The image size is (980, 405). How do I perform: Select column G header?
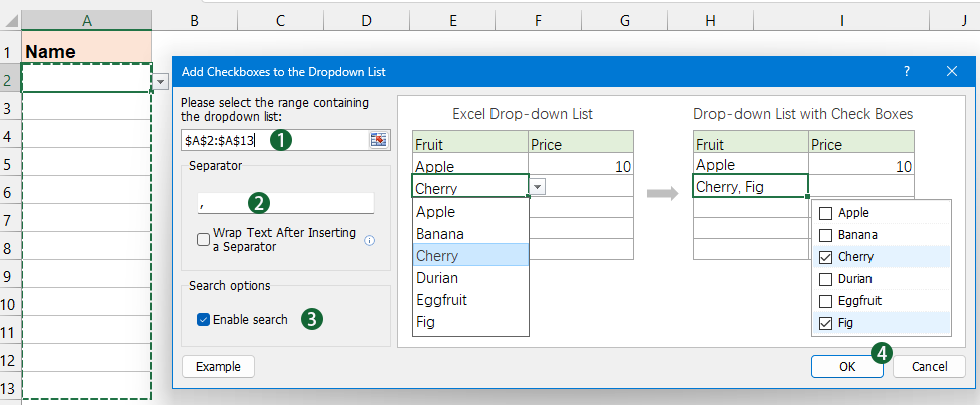[x=624, y=21]
